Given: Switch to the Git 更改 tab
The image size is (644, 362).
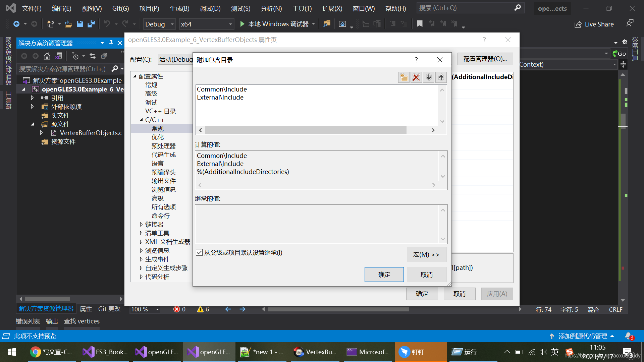Looking at the screenshot, I should coord(109,309).
